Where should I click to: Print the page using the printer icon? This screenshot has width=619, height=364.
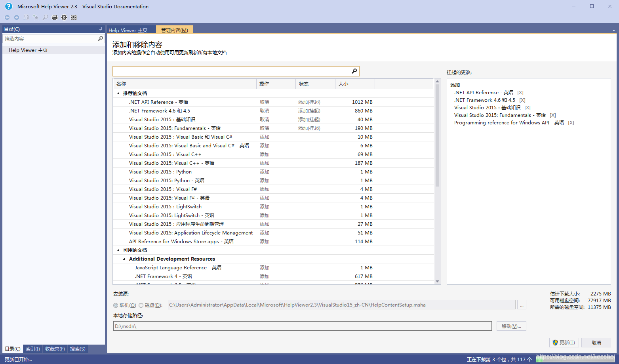[x=55, y=17]
